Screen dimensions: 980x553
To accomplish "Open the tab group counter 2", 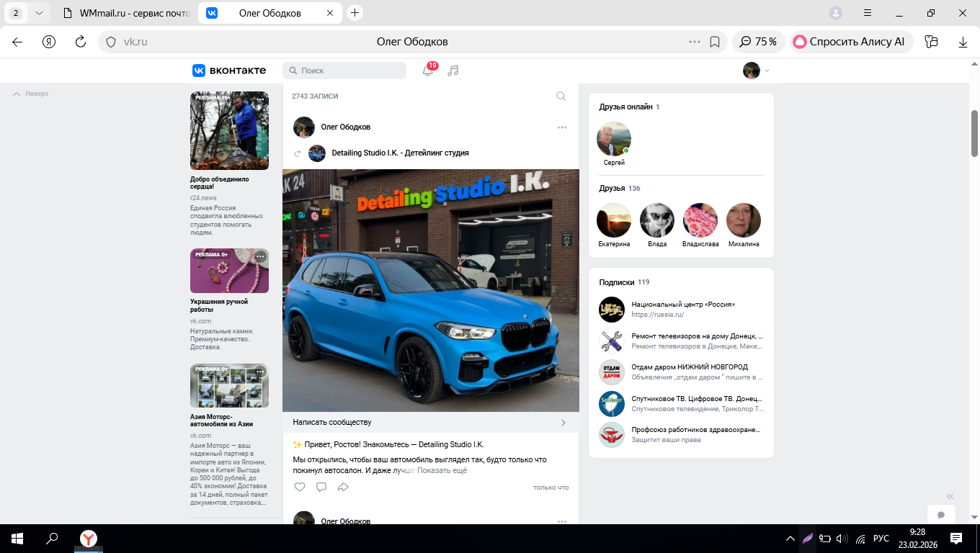I will 16,13.
